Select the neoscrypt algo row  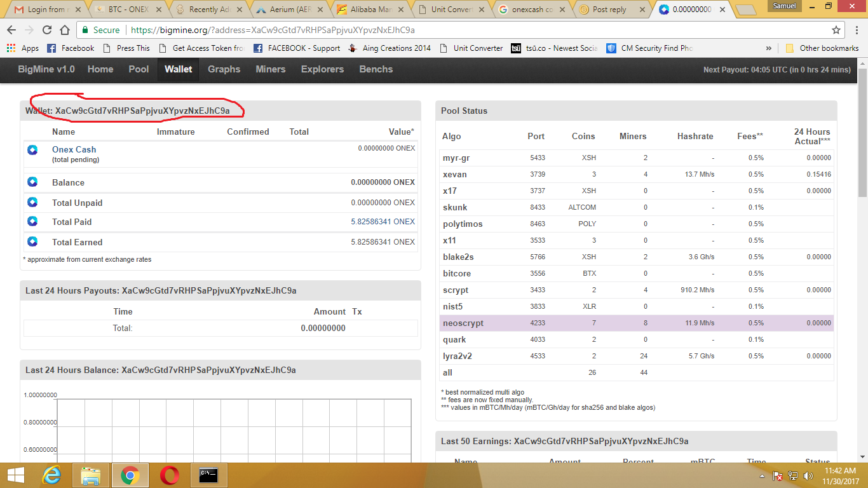pyautogui.click(x=637, y=323)
